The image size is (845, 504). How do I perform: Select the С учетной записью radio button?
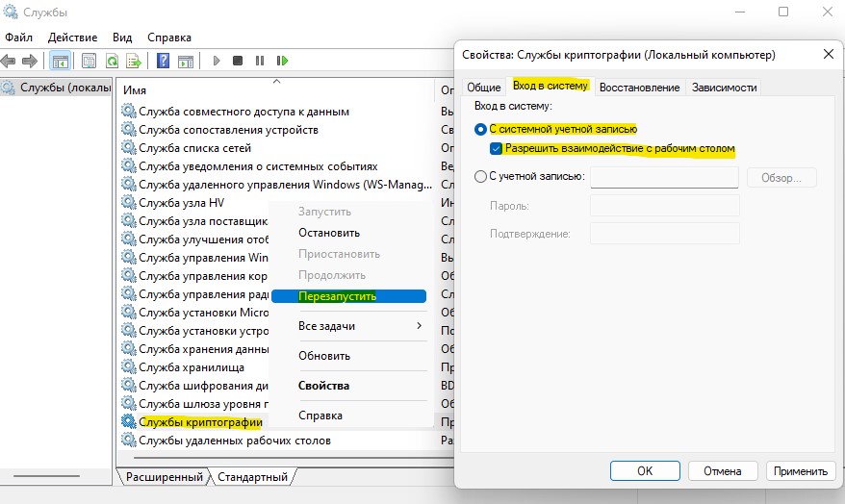pos(480,176)
